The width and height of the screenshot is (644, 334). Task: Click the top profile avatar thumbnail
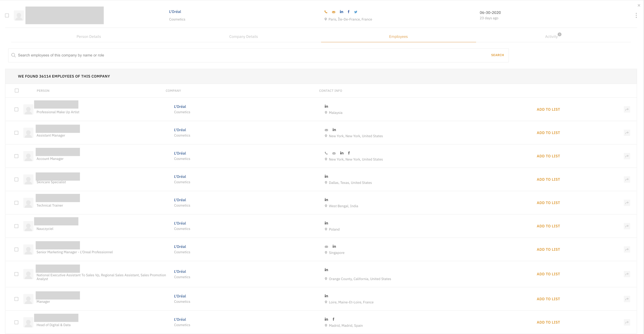click(19, 15)
